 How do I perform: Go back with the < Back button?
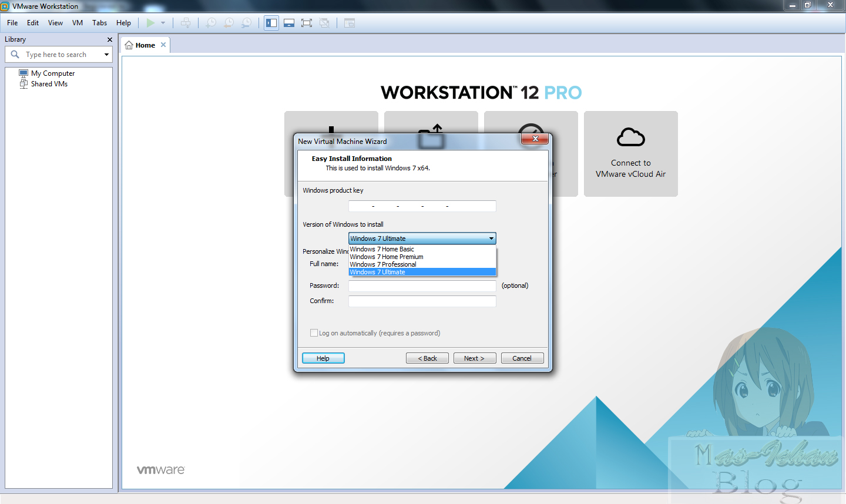[427, 358]
